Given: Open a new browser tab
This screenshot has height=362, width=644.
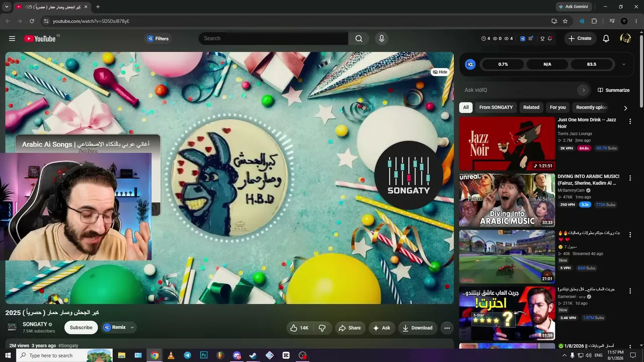Looking at the screenshot, I should click(x=98, y=7).
